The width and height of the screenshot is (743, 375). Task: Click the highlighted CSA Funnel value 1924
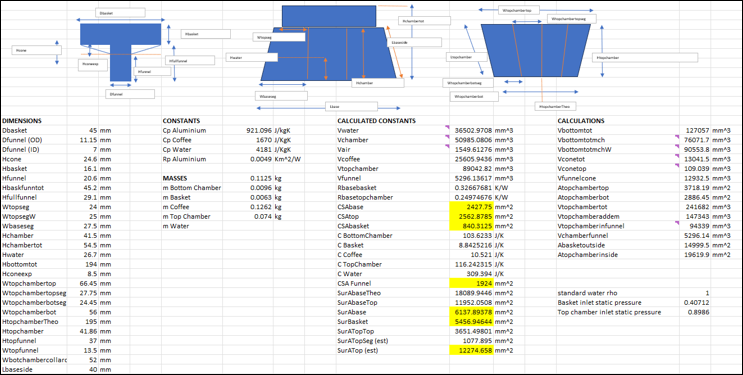point(471,284)
